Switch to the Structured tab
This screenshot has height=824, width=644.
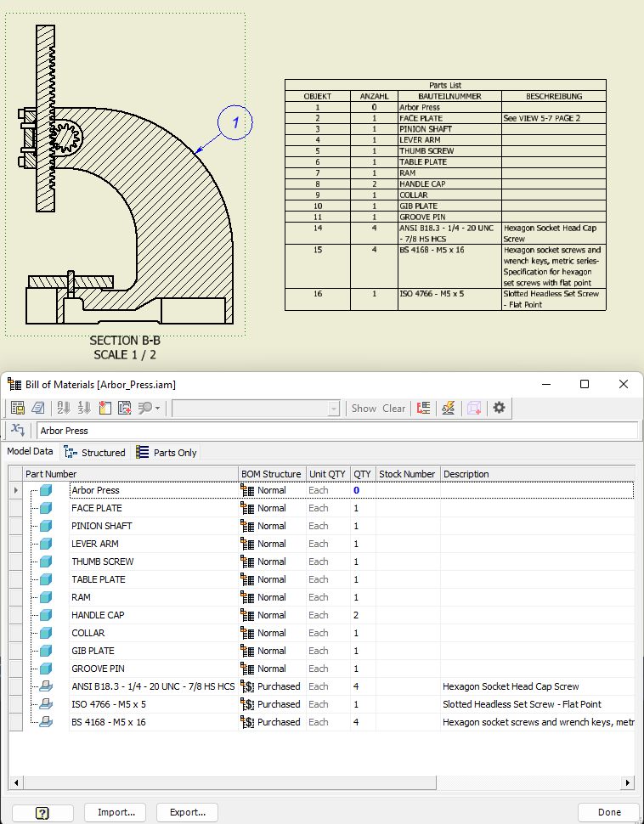click(x=95, y=453)
